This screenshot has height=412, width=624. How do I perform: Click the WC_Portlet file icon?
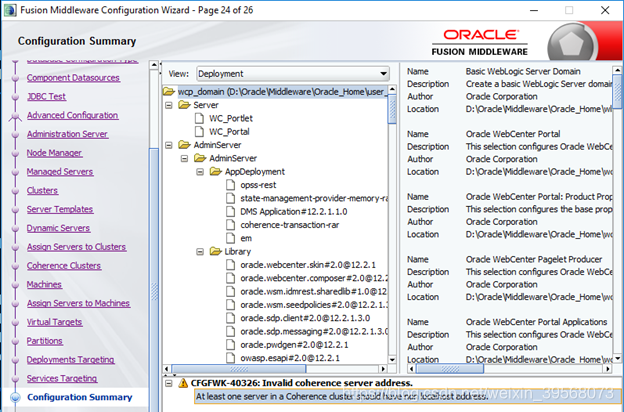coord(199,118)
